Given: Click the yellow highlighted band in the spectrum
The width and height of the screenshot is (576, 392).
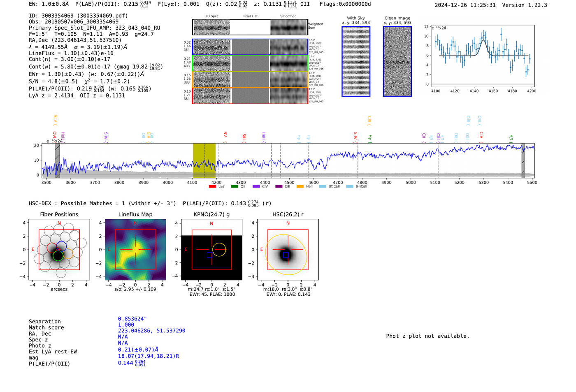Looking at the screenshot, I should click(x=204, y=160).
